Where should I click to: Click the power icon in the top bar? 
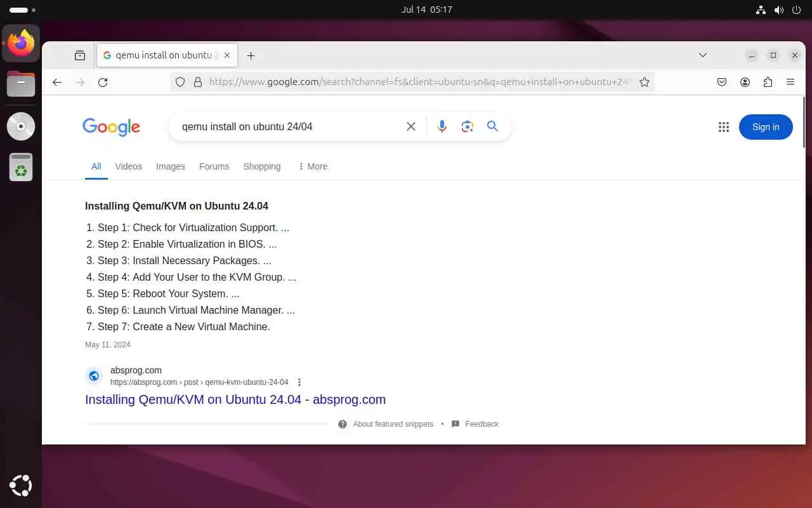pyautogui.click(x=796, y=10)
